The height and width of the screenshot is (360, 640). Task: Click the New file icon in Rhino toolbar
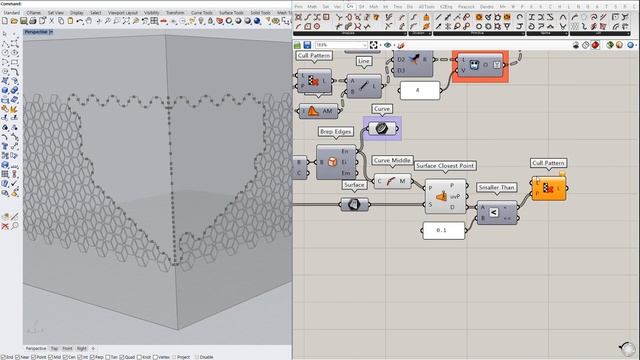click(x=5, y=21)
